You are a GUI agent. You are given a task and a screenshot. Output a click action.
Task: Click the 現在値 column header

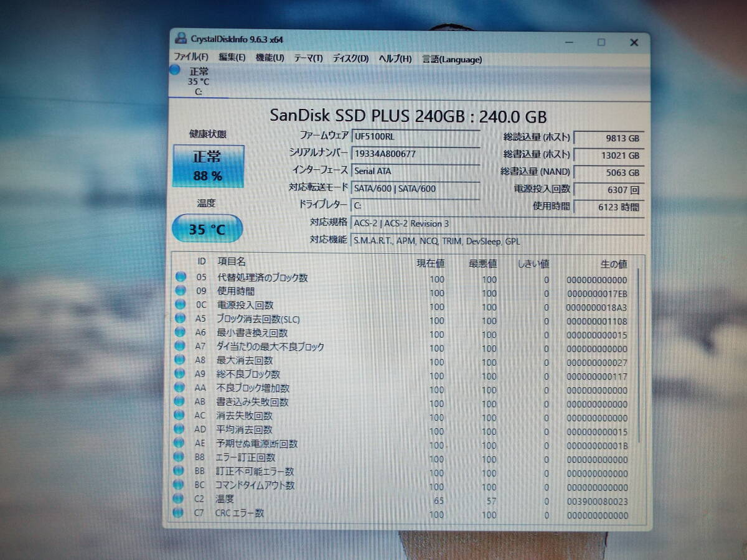[430, 263]
